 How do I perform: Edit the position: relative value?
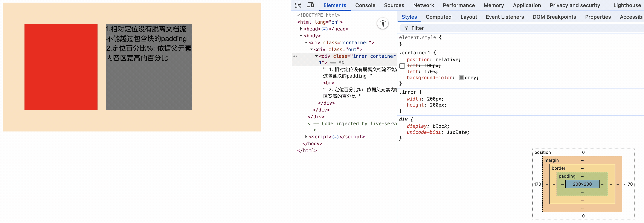click(x=447, y=60)
